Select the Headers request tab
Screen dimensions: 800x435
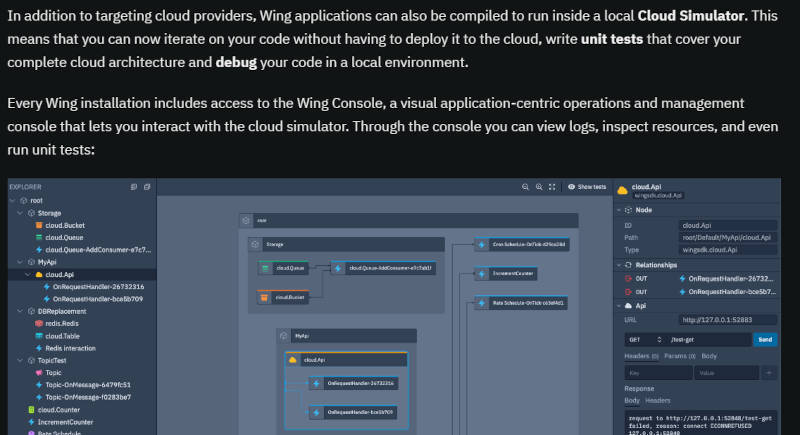click(641, 356)
